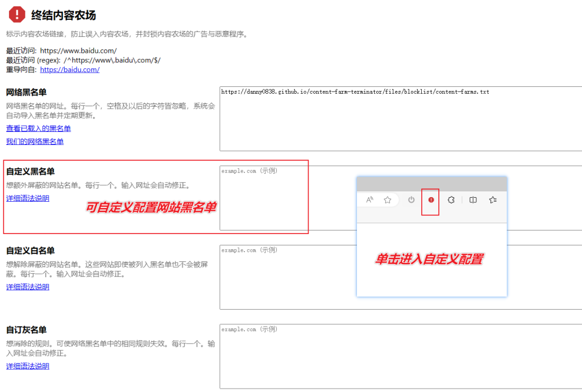The height and width of the screenshot is (392, 582).
Task: Open the 我们的网络黑名单 link
Action: 36,141
